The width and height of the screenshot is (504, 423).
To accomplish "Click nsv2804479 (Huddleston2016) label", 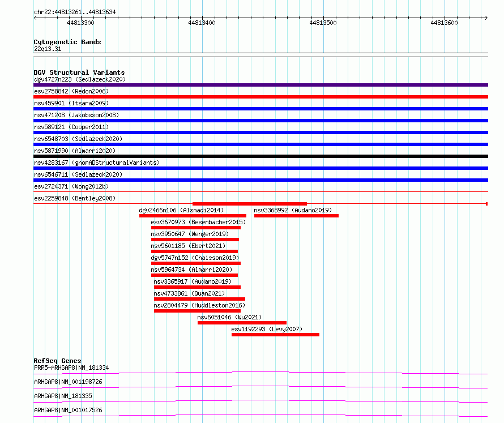I will (199, 305).
